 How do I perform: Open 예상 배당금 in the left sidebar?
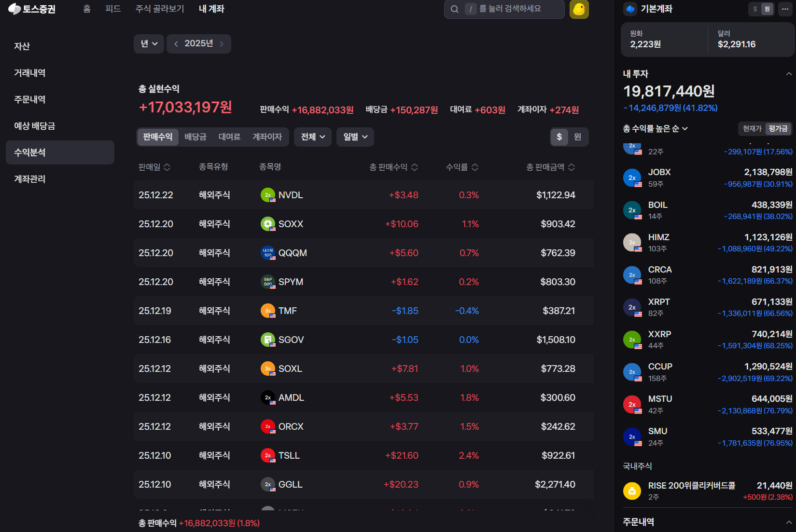(60, 126)
